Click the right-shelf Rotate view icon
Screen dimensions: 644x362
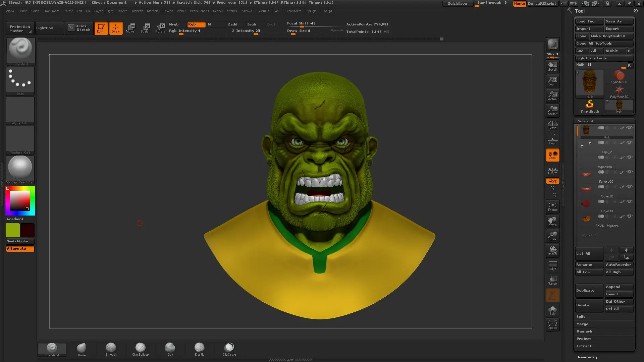point(552,251)
